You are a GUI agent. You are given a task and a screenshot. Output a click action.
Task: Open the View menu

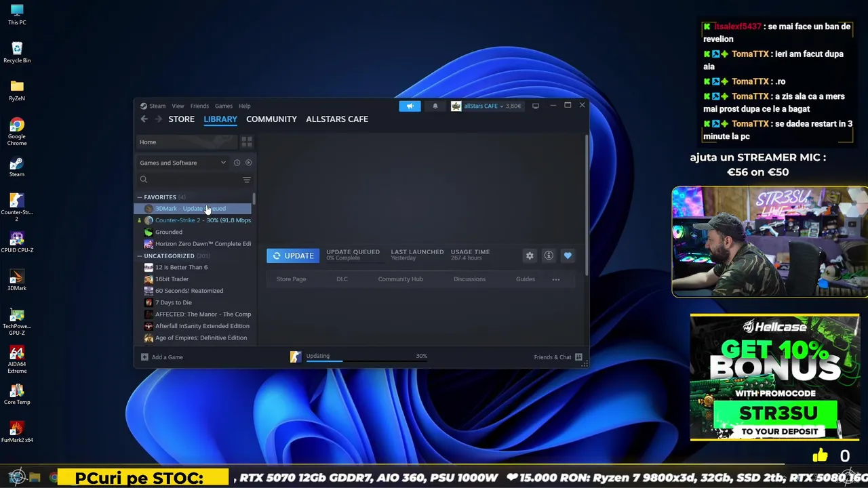point(178,106)
